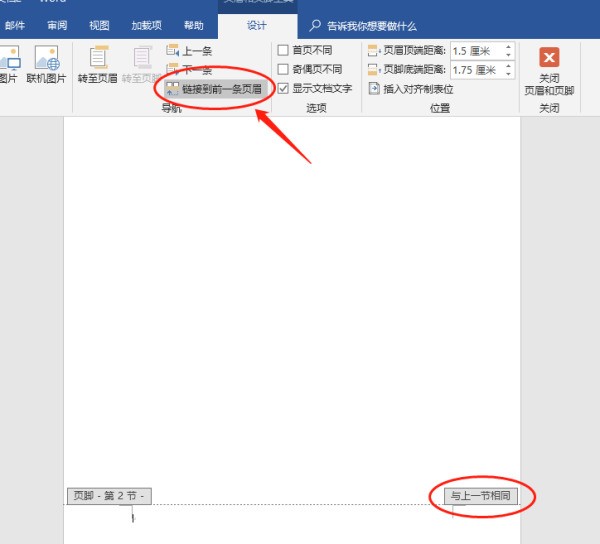Click the search magnifier icon
This screenshot has width=600, height=544.
315,26
